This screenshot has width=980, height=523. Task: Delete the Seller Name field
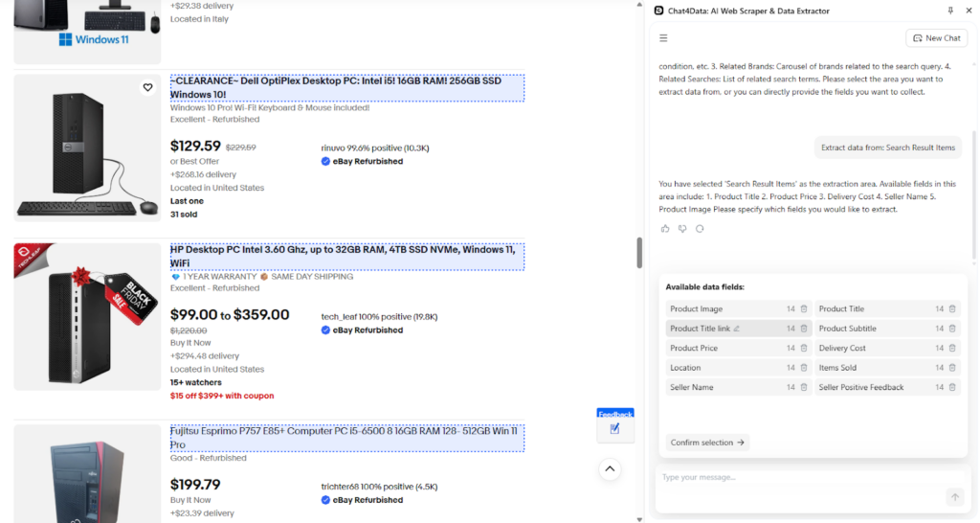click(804, 387)
